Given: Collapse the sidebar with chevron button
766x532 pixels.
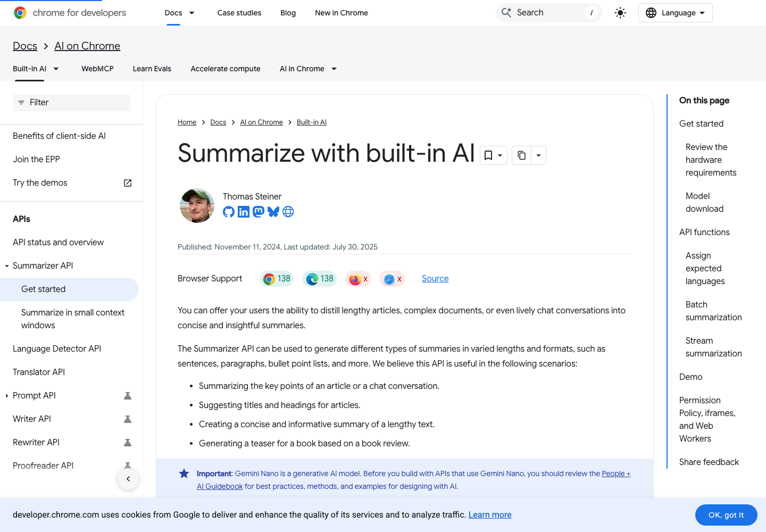Looking at the screenshot, I should click(x=128, y=479).
